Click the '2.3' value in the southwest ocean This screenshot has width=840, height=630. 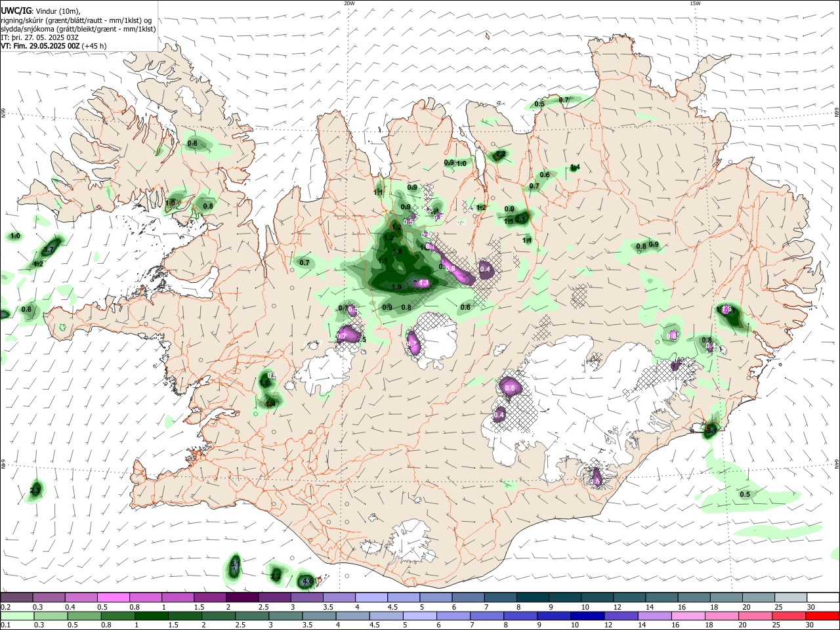pos(35,490)
